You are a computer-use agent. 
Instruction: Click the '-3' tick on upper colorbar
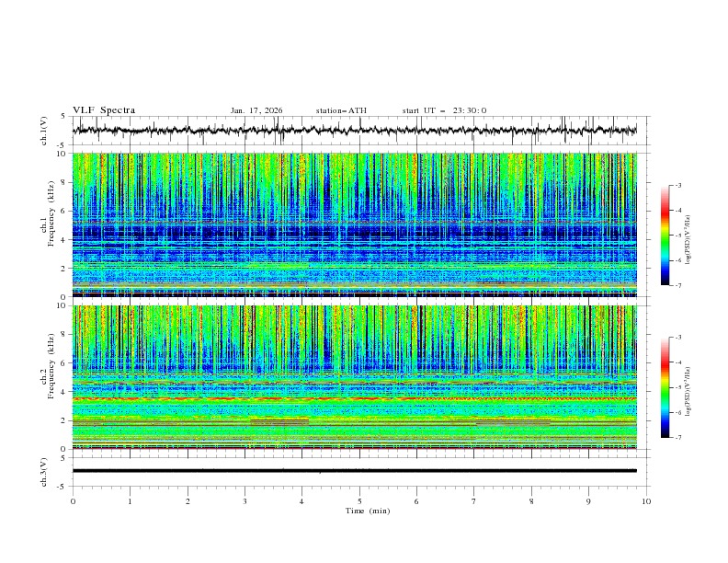(678, 185)
